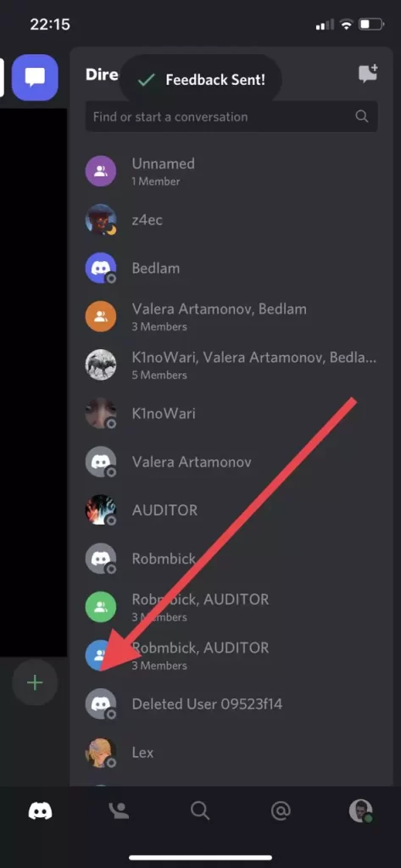Open the Discord home tab icon

tap(40, 811)
